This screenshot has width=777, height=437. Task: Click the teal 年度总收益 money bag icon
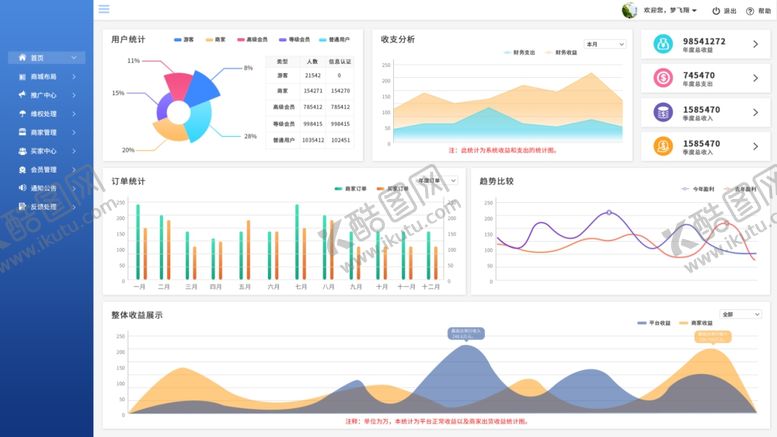click(664, 44)
